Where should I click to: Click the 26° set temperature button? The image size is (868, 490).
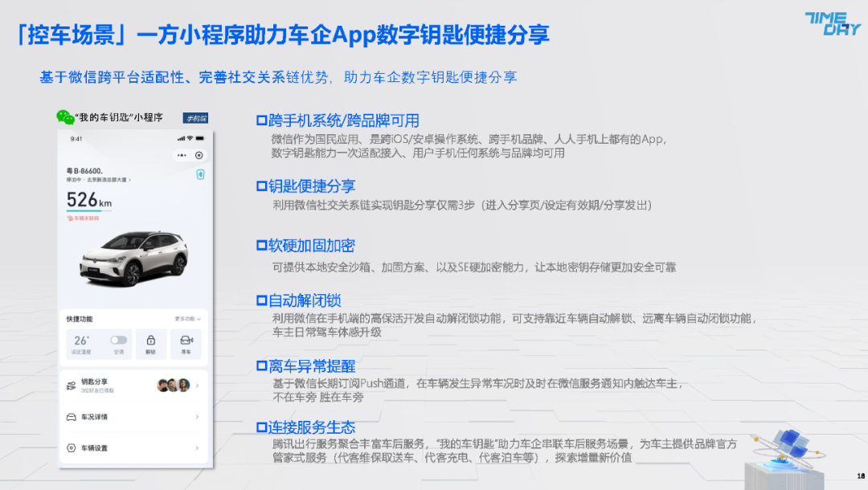tap(82, 341)
